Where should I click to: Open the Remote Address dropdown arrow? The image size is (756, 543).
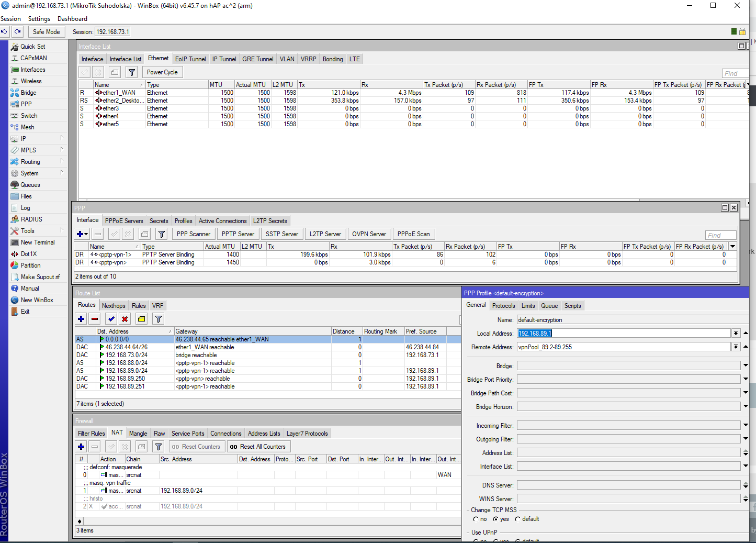(736, 347)
